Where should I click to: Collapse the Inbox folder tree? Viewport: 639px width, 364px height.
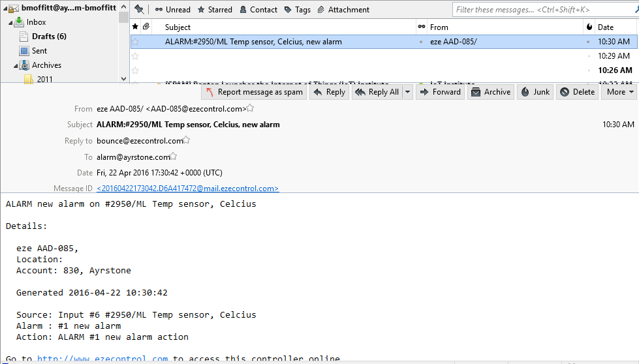[10, 22]
